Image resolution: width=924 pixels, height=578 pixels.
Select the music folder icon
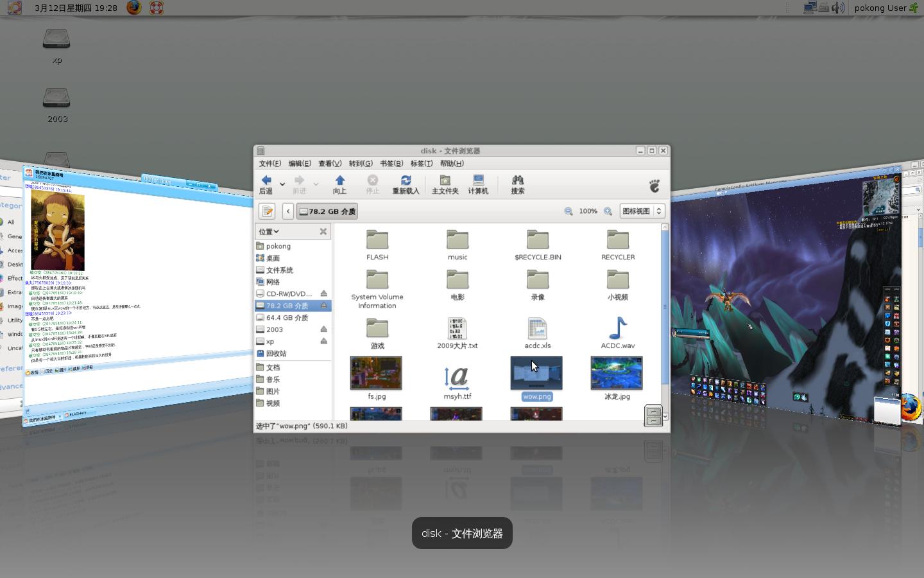tap(458, 240)
